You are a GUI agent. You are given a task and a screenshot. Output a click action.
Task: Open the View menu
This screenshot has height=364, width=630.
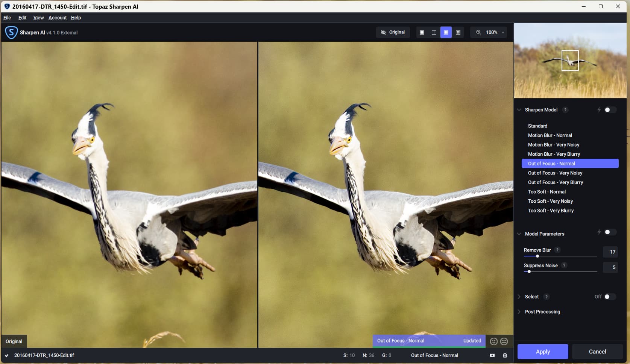(38, 18)
